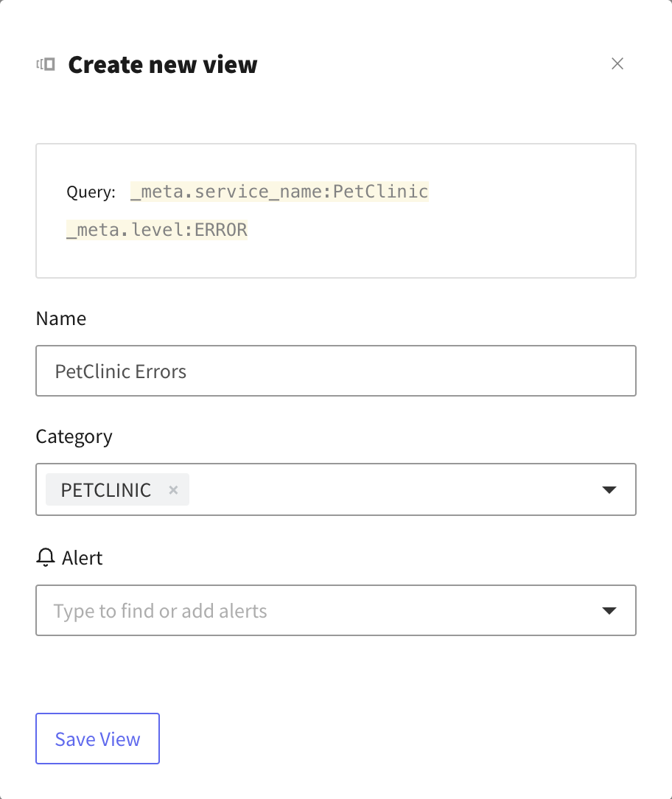This screenshot has height=799, width=672.
Task: Focus the Name field with PetClinic Errors
Action: pos(336,371)
